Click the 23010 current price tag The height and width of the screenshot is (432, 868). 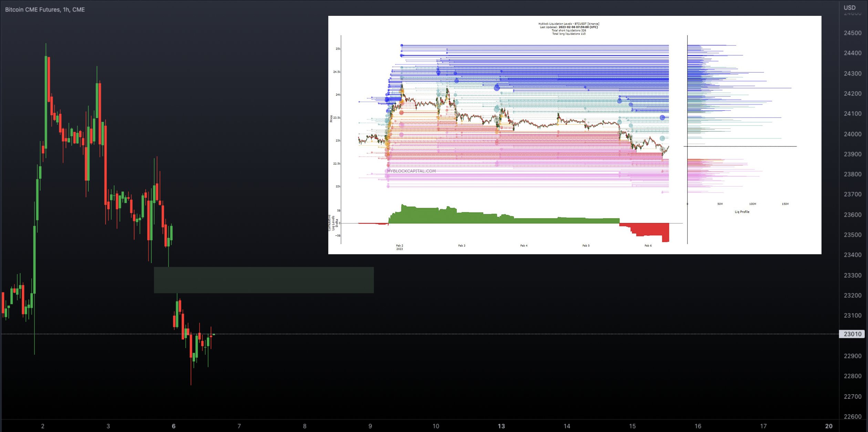pos(852,334)
